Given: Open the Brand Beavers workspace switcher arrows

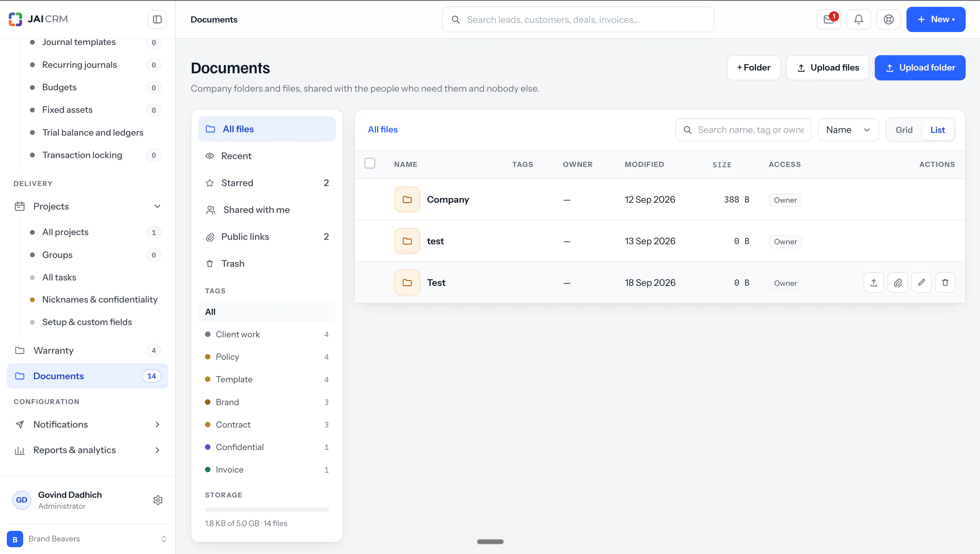Looking at the screenshot, I should [x=163, y=539].
